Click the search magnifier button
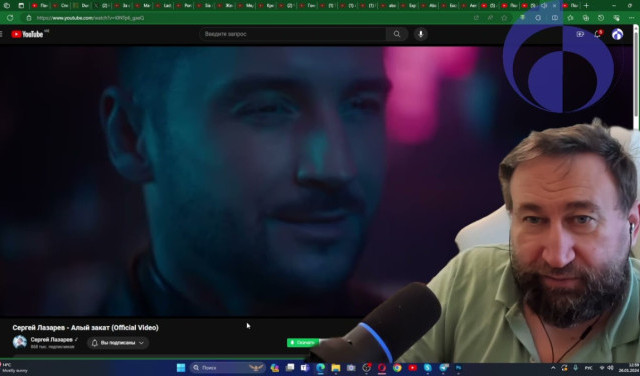 (x=397, y=34)
